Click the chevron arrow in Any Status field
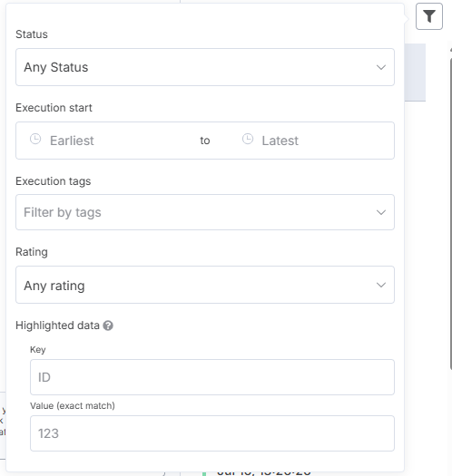This screenshot has height=476, width=452. (381, 67)
